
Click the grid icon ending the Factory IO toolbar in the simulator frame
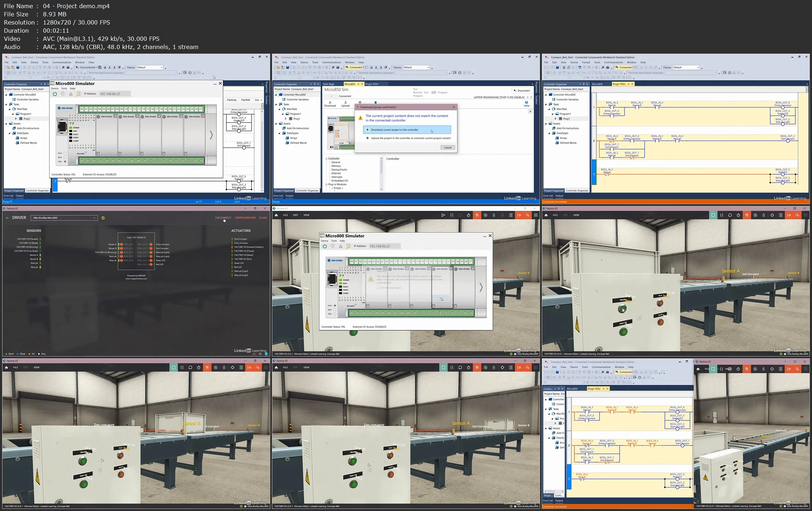tap(536, 215)
